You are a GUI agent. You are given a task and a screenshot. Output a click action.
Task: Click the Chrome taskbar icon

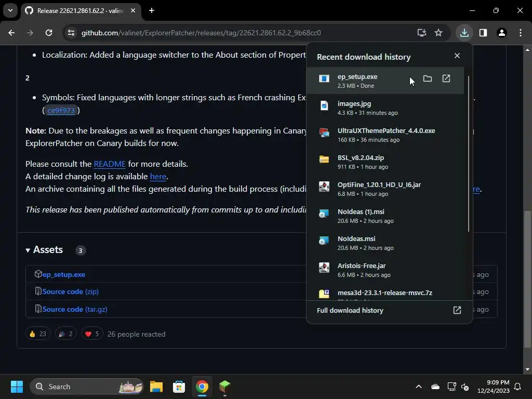coord(202,387)
